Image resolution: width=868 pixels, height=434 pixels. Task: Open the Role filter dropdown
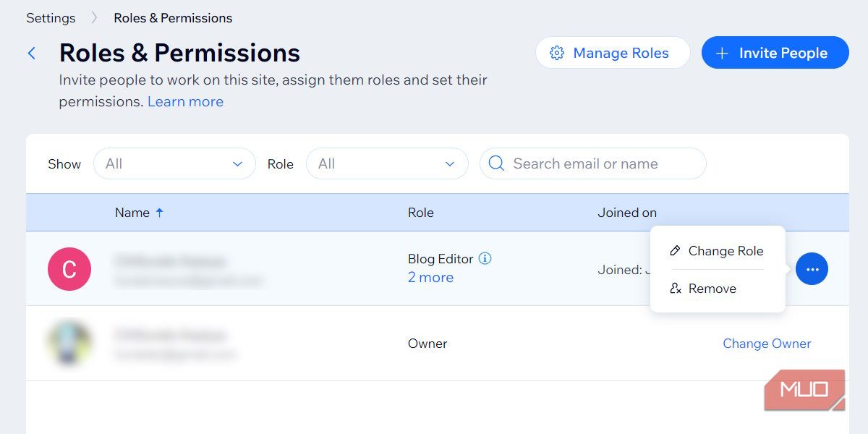coord(387,163)
